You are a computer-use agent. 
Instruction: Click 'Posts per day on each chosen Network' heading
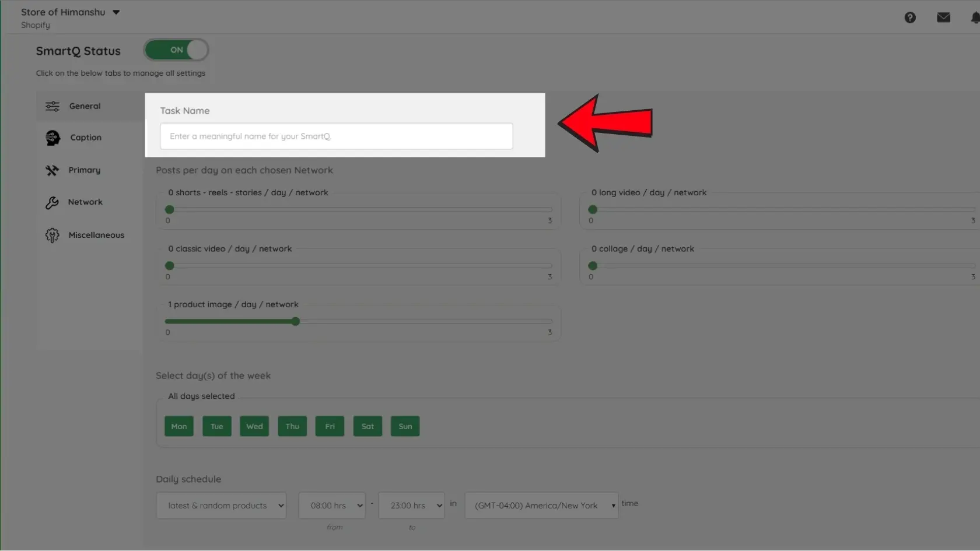(x=244, y=170)
